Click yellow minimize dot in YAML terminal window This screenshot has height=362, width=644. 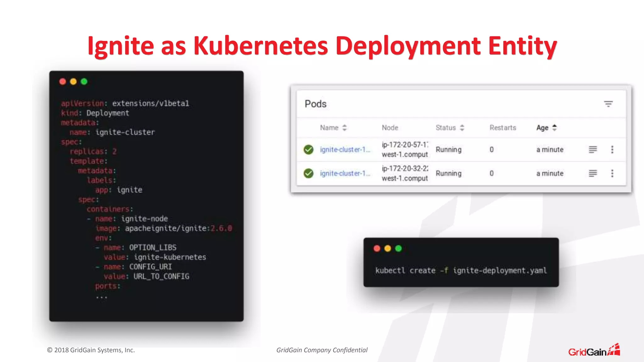[73, 82]
